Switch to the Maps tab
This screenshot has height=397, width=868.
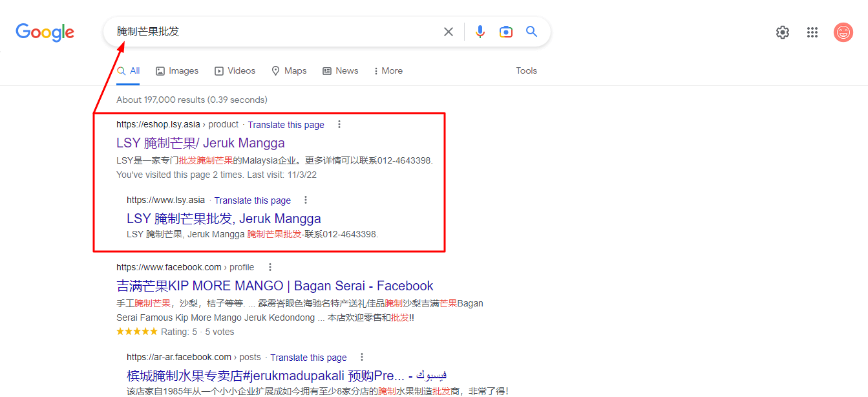(289, 71)
